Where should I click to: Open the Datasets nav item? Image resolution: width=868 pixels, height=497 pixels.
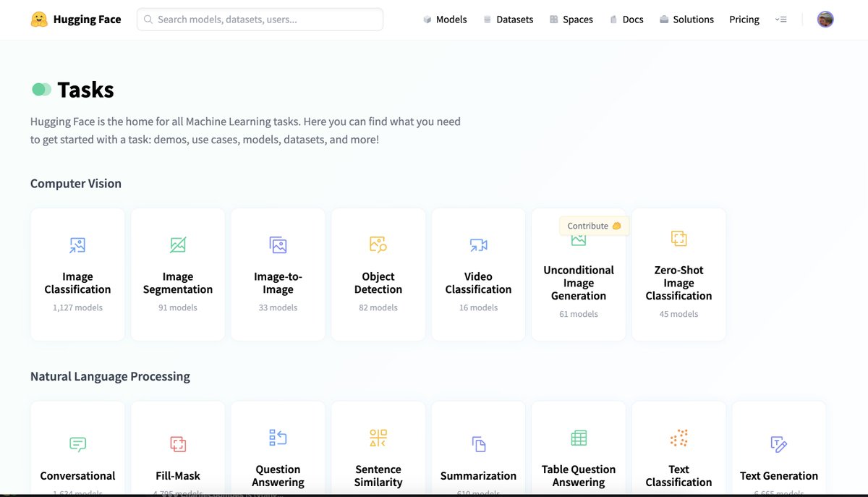pyautogui.click(x=509, y=20)
